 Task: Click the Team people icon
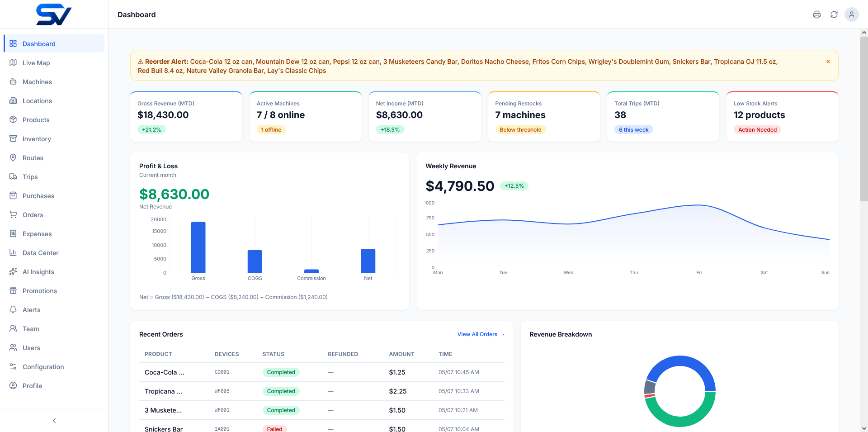click(13, 328)
